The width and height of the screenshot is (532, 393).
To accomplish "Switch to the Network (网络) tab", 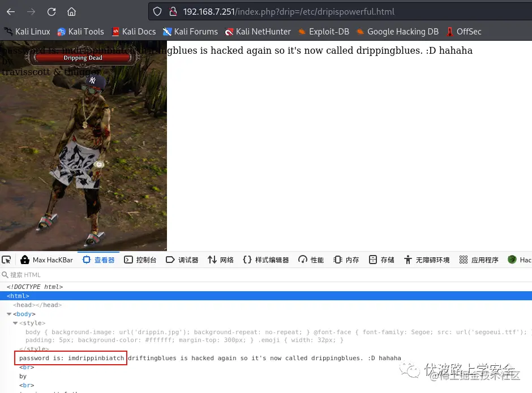I will click(221, 260).
